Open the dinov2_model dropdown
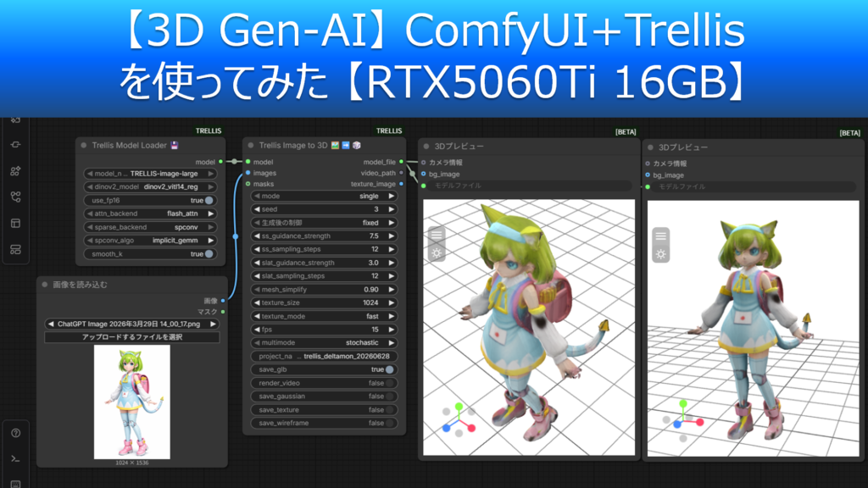 [150, 187]
